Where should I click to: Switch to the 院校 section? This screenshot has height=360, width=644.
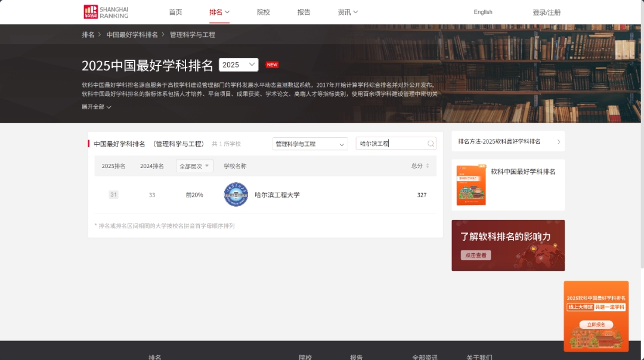(263, 12)
